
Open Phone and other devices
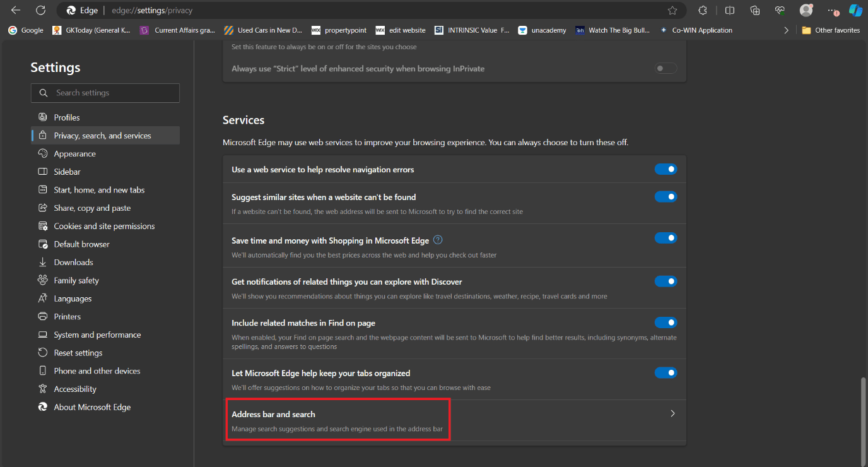tap(105, 371)
